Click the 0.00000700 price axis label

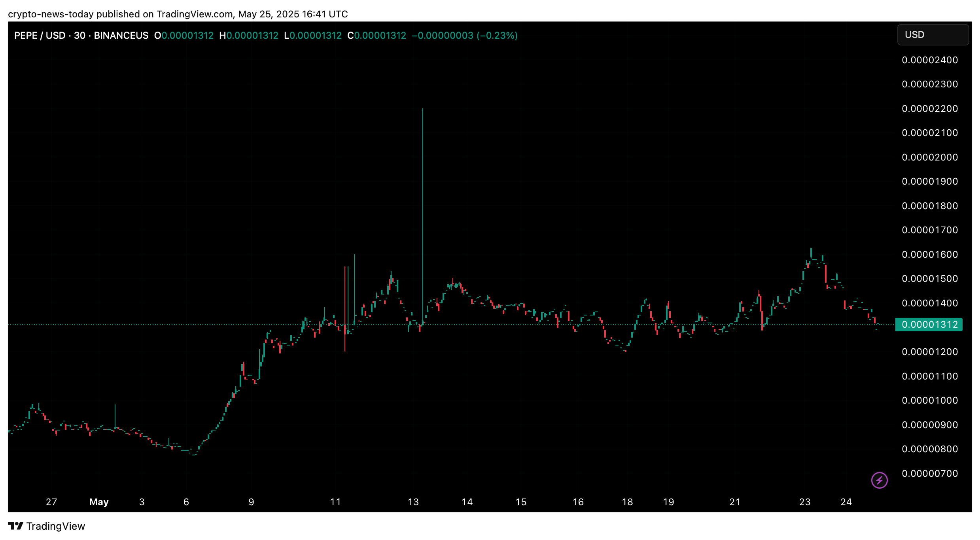point(930,474)
